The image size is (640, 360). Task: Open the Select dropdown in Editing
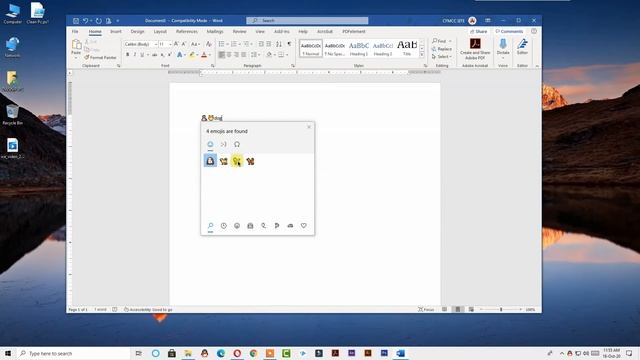pos(442,57)
